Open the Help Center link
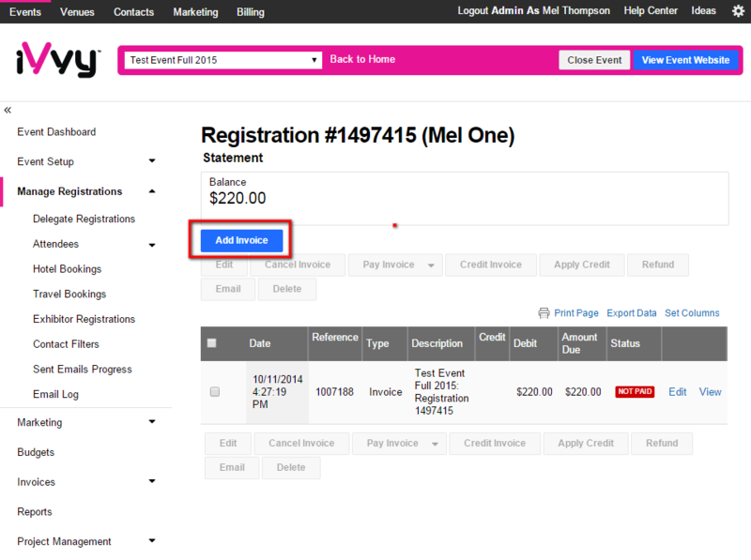This screenshot has width=751, height=560. click(651, 10)
